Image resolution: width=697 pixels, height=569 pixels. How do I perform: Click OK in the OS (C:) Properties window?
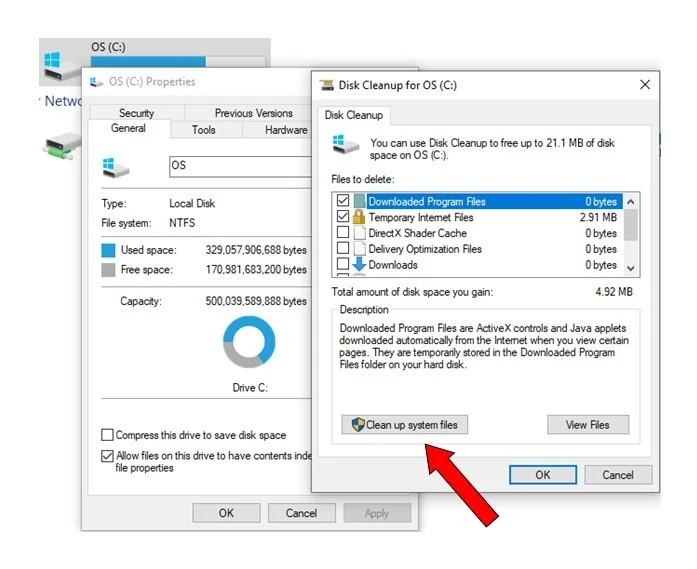click(x=226, y=513)
